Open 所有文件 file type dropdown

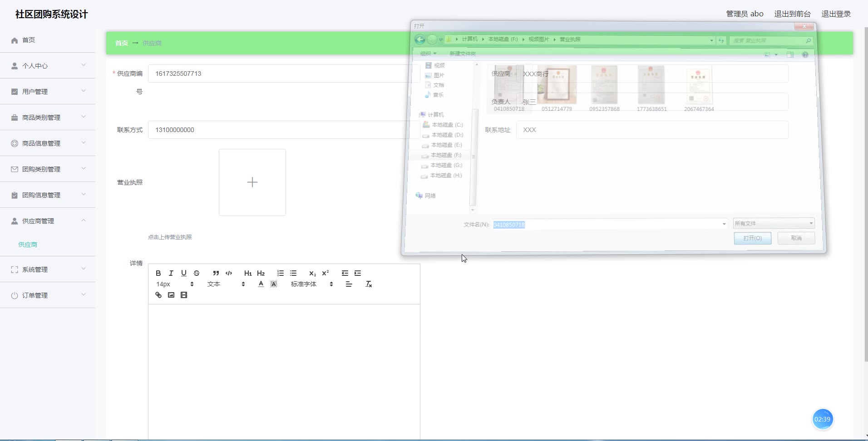click(x=774, y=223)
